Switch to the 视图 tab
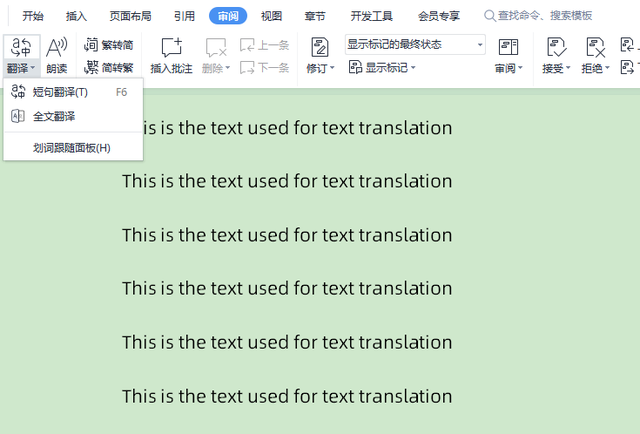 point(271,16)
